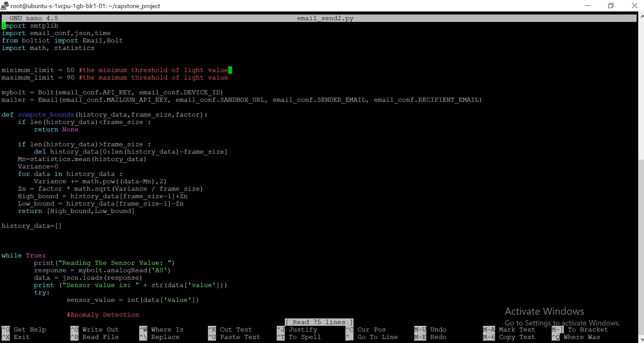Click the 'data = json.loads(response)' line
This screenshot has height=343, width=644.
(x=88, y=278)
